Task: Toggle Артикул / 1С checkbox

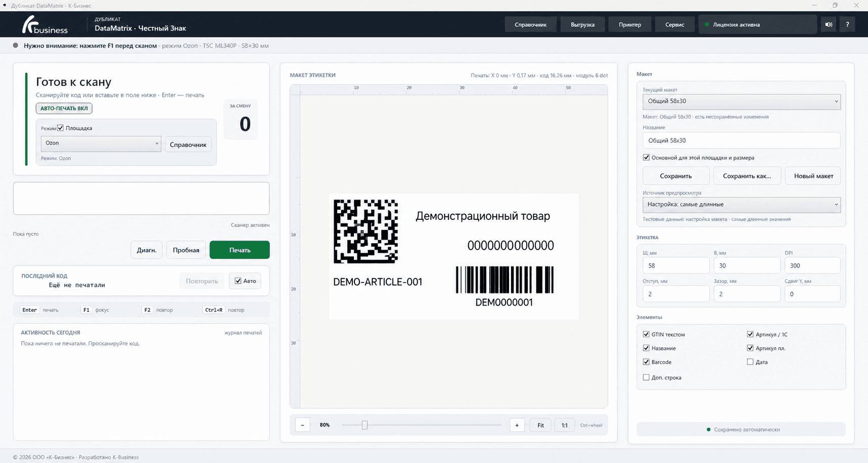Action: 750,334
